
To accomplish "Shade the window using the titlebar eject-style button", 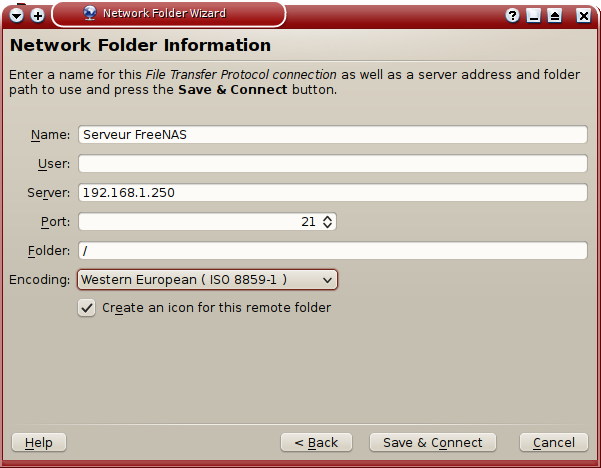I will (x=555, y=15).
